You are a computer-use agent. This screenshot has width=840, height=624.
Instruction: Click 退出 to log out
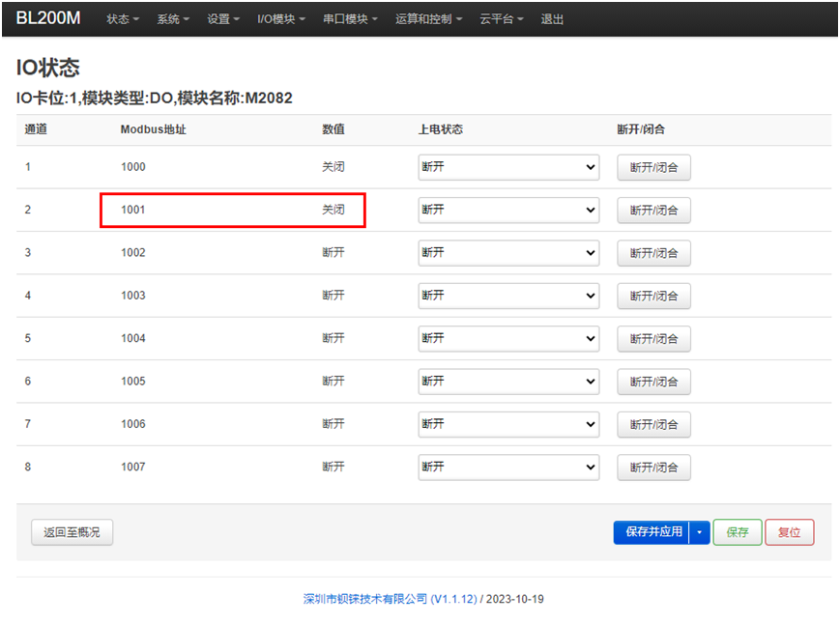click(x=552, y=19)
